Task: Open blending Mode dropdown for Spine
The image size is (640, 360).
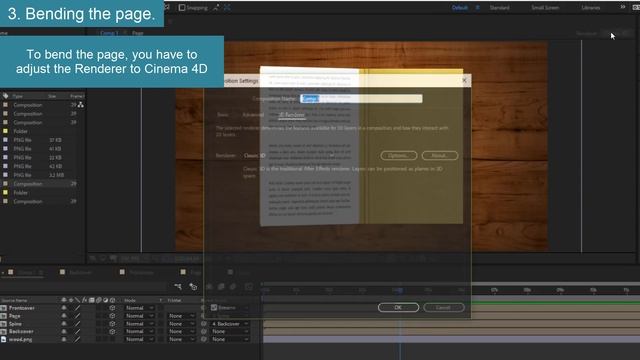Action: click(x=139, y=323)
